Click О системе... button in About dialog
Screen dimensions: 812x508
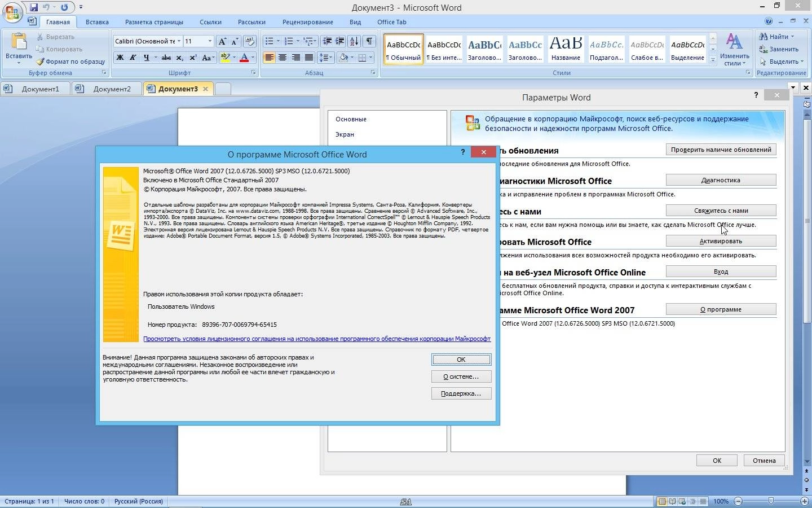tap(461, 376)
